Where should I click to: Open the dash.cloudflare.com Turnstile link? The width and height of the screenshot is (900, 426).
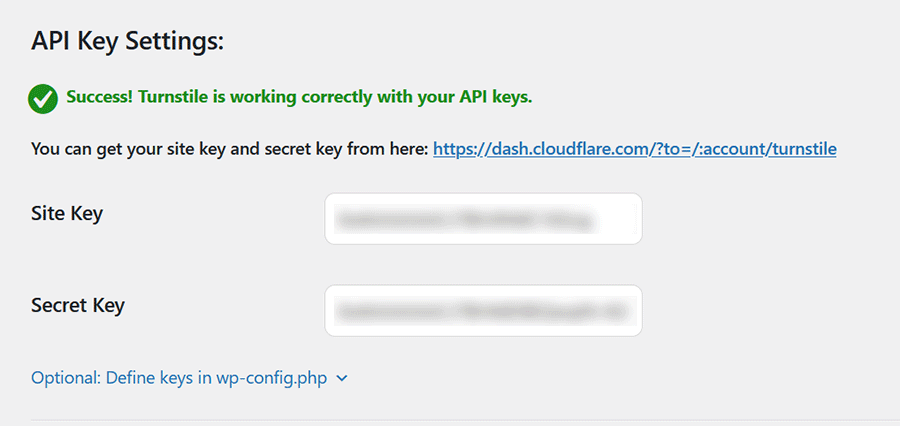(x=634, y=149)
